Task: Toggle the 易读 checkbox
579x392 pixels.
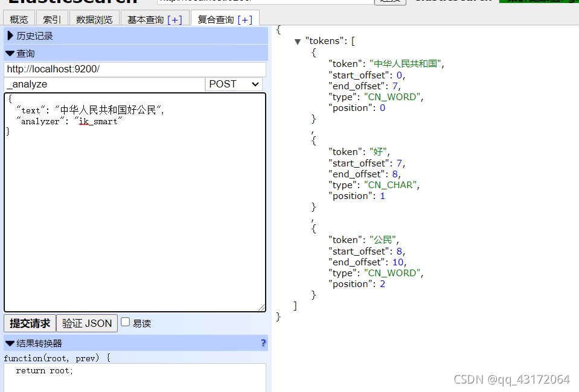Action: point(126,322)
